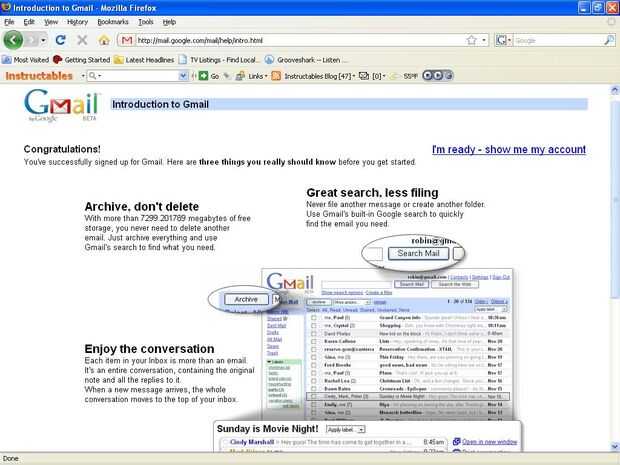Open the Most Visited bookmarks folder
620x465 pixels.
coord(25,60)
